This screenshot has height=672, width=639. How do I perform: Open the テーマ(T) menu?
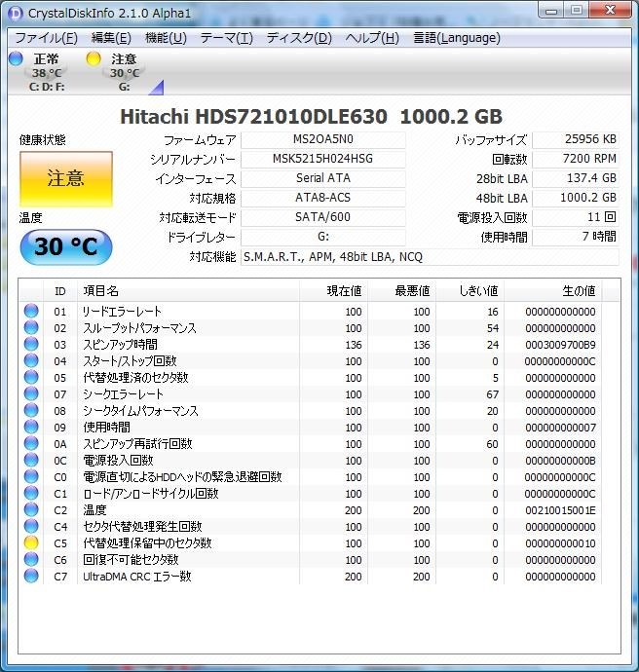pyautogui.click(x=227, y=38)
